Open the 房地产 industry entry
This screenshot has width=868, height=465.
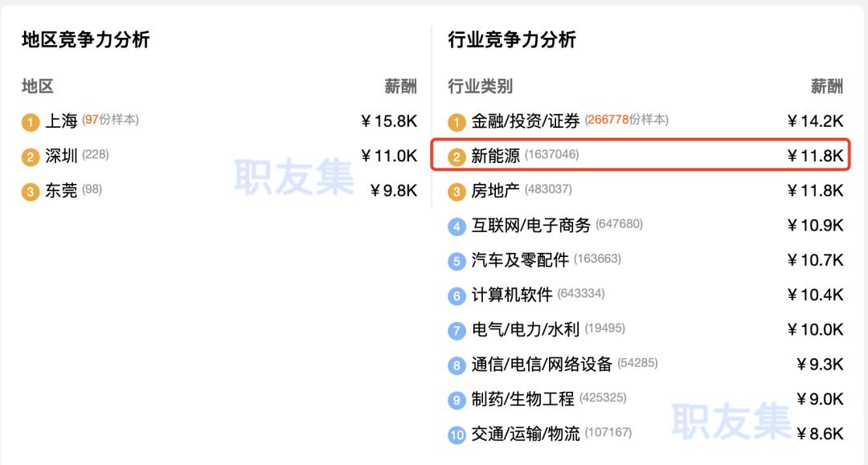tap(495, 191)
